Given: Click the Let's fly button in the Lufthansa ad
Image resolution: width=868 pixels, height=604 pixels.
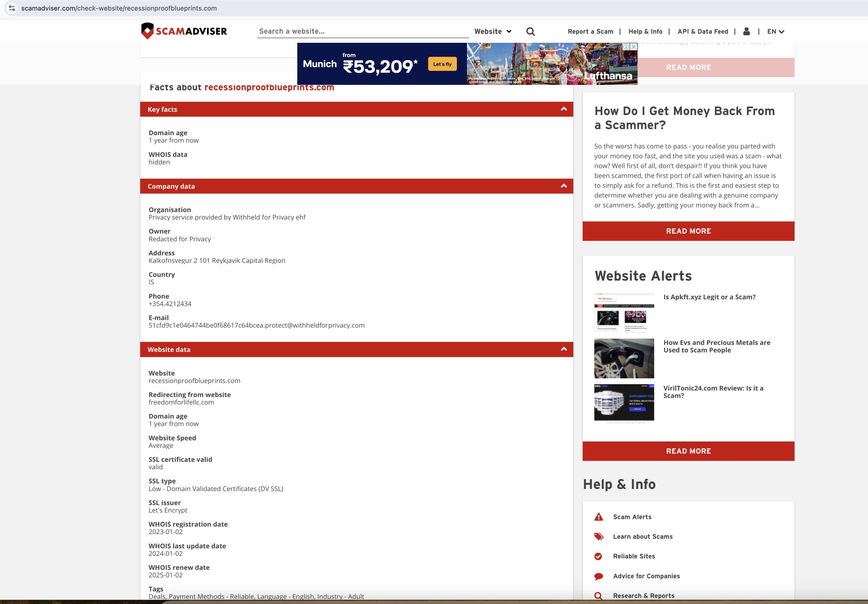Looking at the screenshot, I should (x=442, y=64).
